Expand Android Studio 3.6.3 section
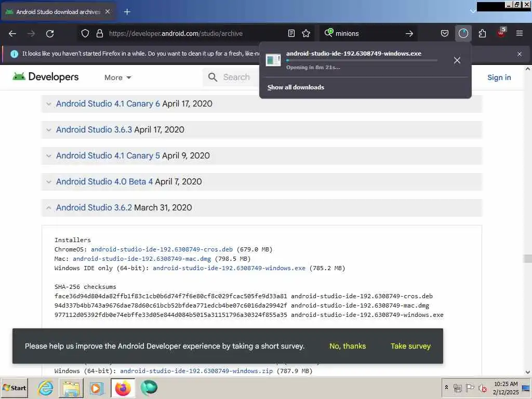Viewport: 532px width, 399px height. click(x=48, y=130)
